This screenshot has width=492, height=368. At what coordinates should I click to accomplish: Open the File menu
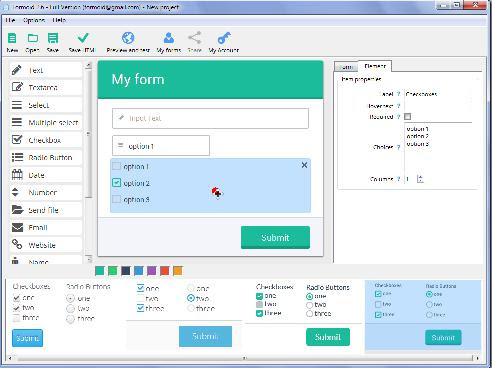[10, 20]
